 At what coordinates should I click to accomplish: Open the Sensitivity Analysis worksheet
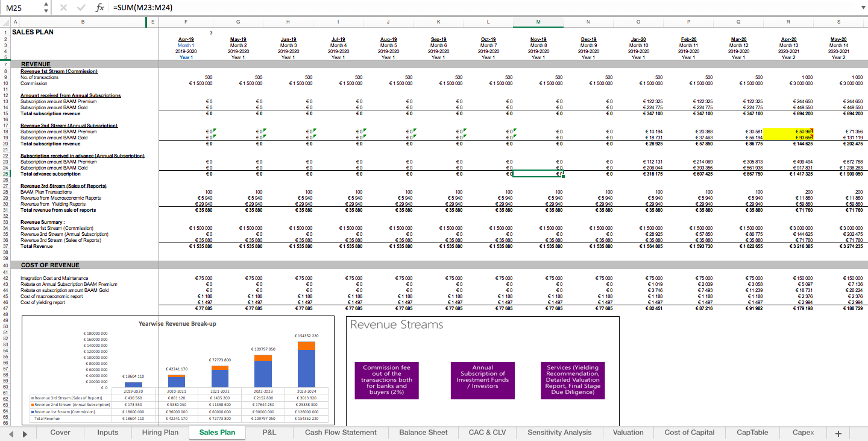559,433
